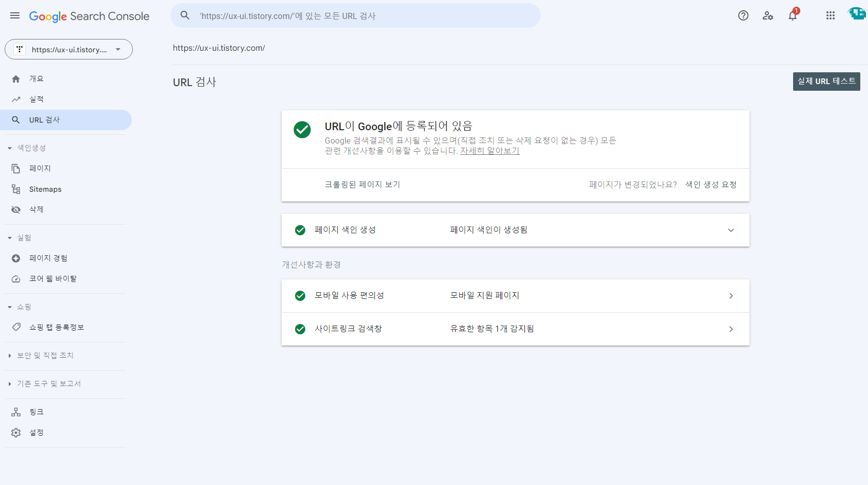Click the crossed-eye icon for 삭제
This screenshot has height=485, width=868.
coord(16,210)
